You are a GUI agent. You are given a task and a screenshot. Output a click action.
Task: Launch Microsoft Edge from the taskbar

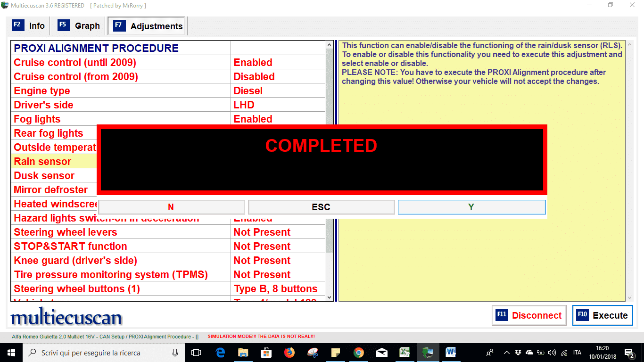(220, 353)
